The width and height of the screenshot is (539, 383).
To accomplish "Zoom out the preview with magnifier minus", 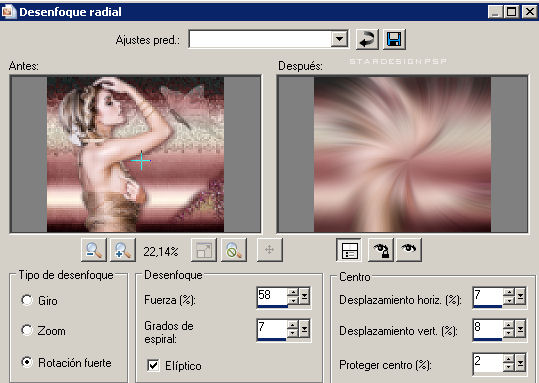I will (x=94, y=250).
